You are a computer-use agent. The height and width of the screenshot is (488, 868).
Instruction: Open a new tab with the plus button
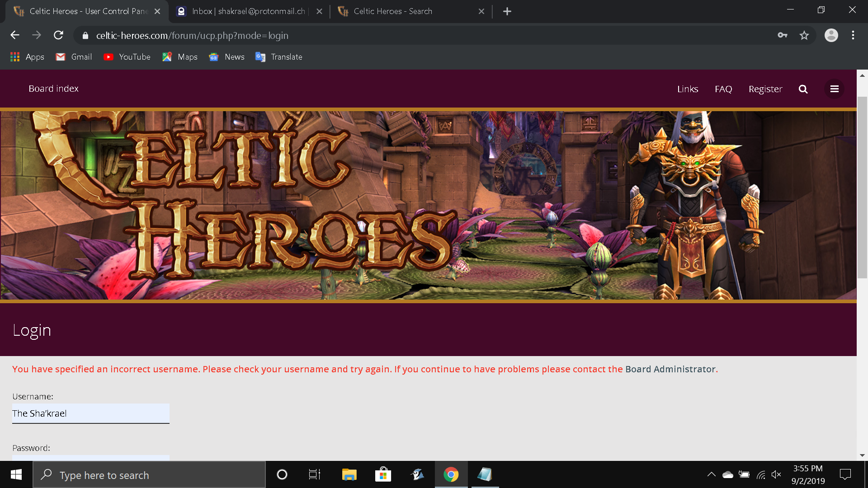pos(507,11)
